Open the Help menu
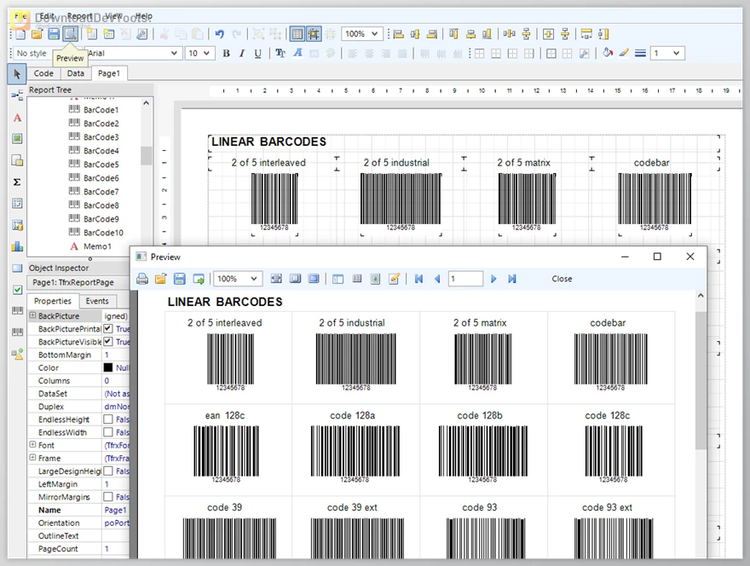Viewport: 750px width, 566px height. [143, 16]
